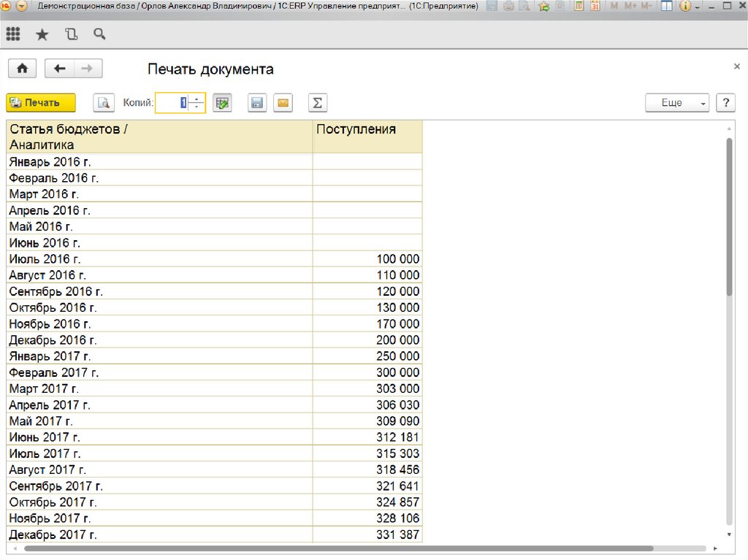Screen dimensions: 748x560
Task: Go to the home page
Action: (x=23, y=69)
